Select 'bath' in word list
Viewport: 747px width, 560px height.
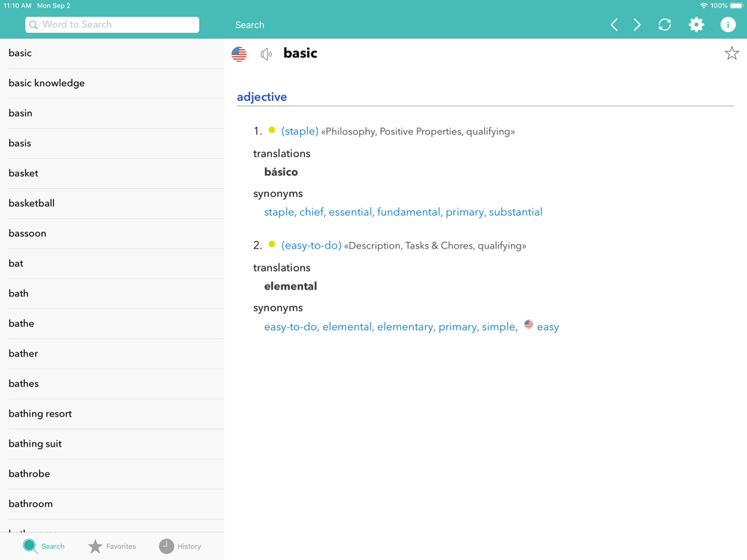click(x=112, y=293)
